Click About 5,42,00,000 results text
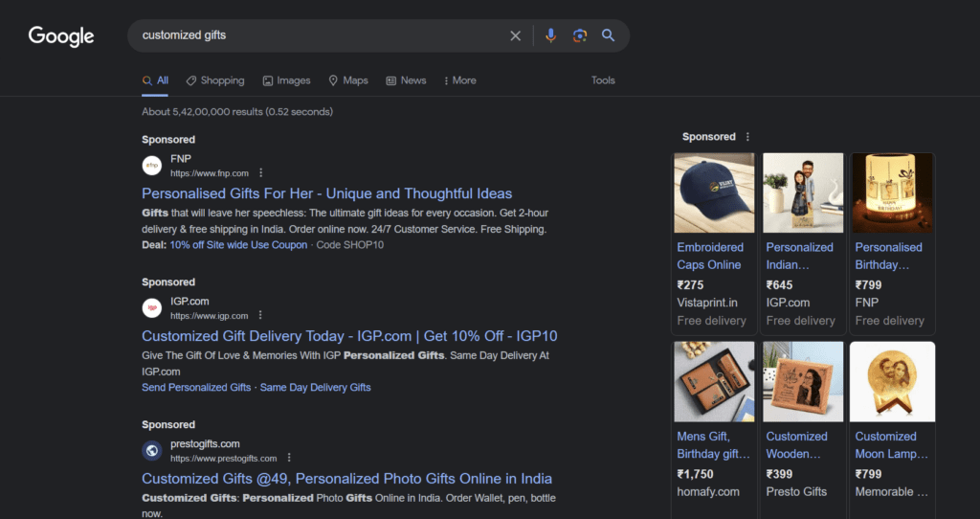Image resolution: width=980 pixels, height=519 pixels. [x=237, y=112]
